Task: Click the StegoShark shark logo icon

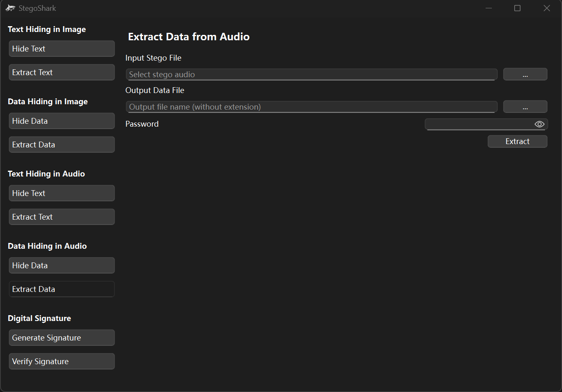Action: pos(10,8)
